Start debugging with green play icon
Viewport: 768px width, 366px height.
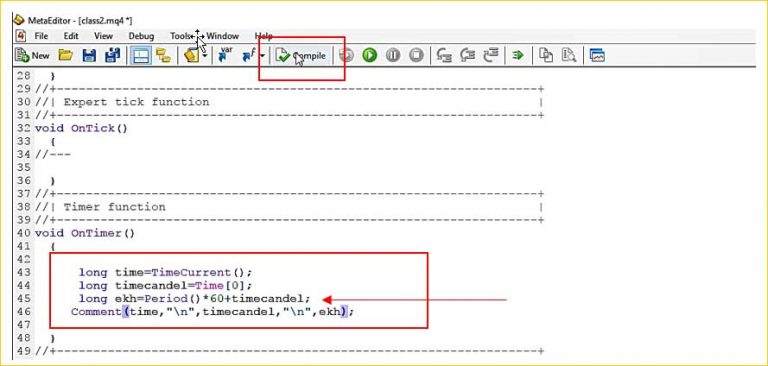370,55
